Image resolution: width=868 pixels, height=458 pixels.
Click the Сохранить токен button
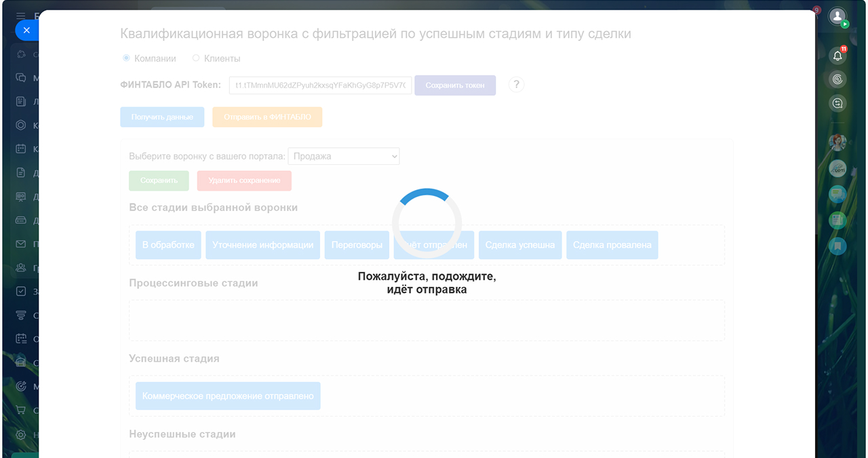click(455, 85)
